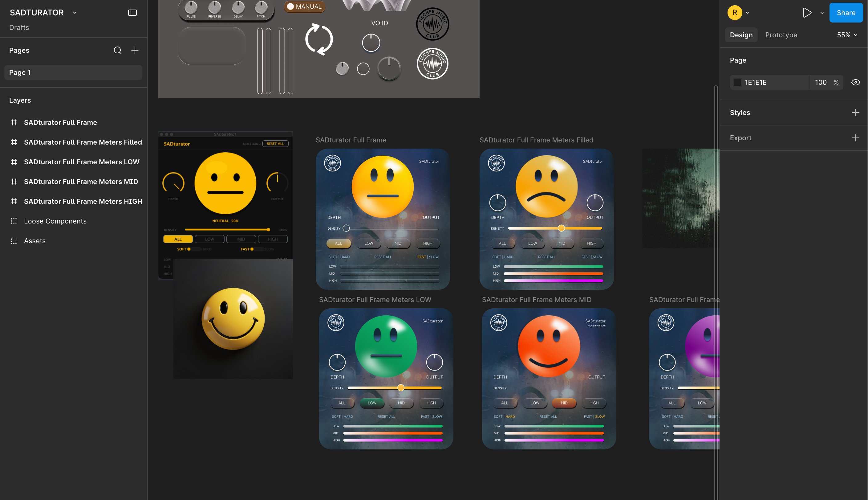The width and height of the screenshot is (868, 500).
Task: Click the circular refresh arrows icon on canvas
Action: [319, 39]
